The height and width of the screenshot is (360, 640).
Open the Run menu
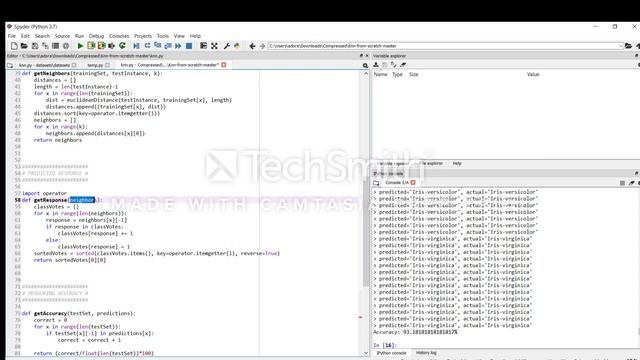(79, 36)
